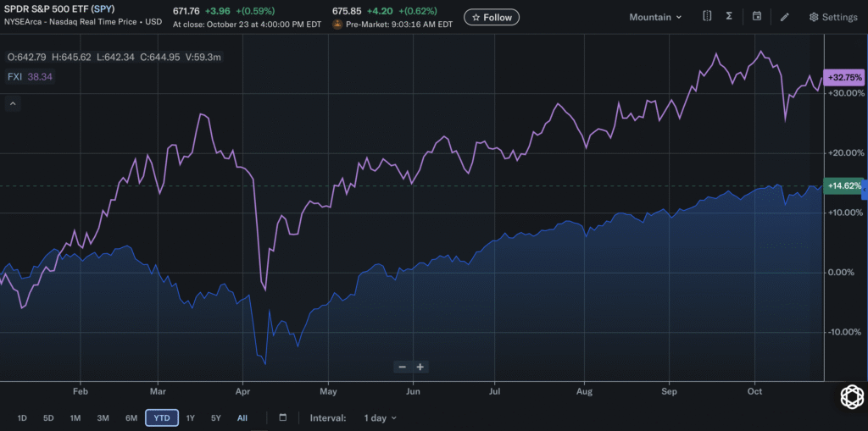Collapse the legend with the chevron arrow

tap(14, 103)
